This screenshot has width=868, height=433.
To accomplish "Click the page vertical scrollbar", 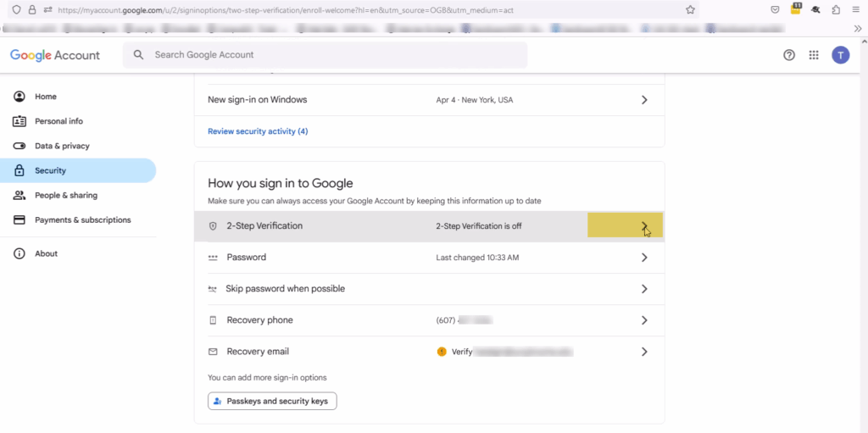I will 864,236.
